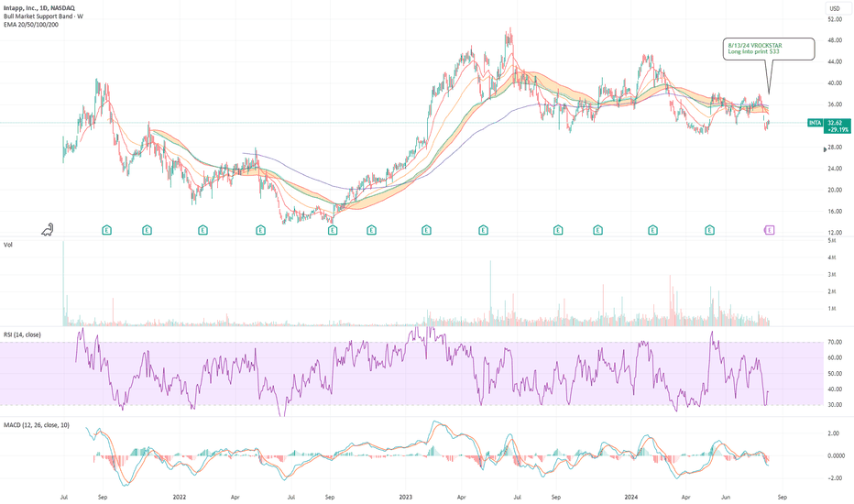
Task: Open the earnings marker near Nov 2023
Action: 597,231
